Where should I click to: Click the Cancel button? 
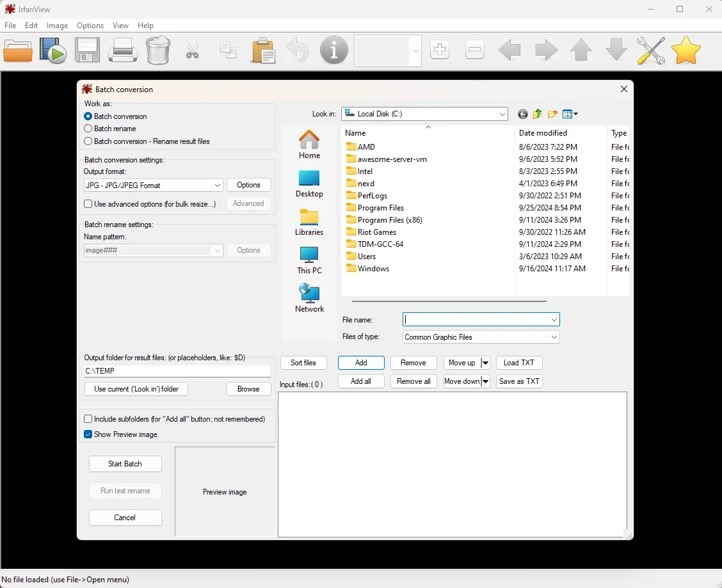[125, 518]
